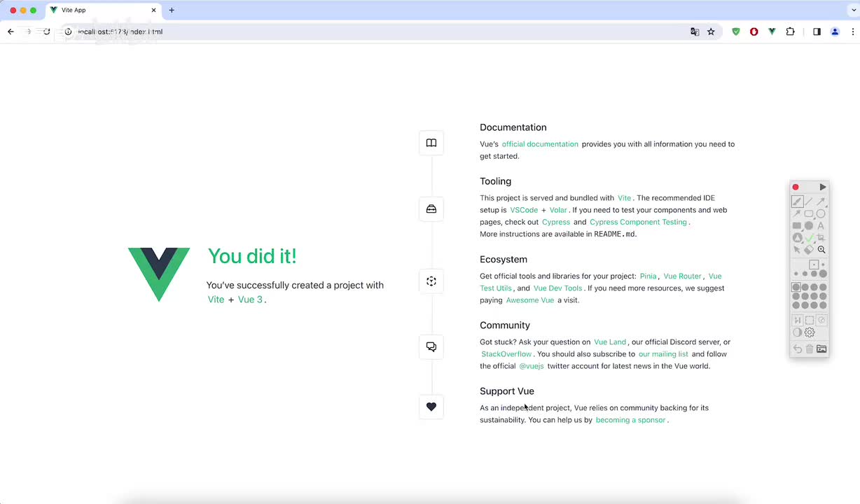This screenshot has width=860, height=504.
Task: Open the Chrome three-dot menu
Action: (853, 31)
